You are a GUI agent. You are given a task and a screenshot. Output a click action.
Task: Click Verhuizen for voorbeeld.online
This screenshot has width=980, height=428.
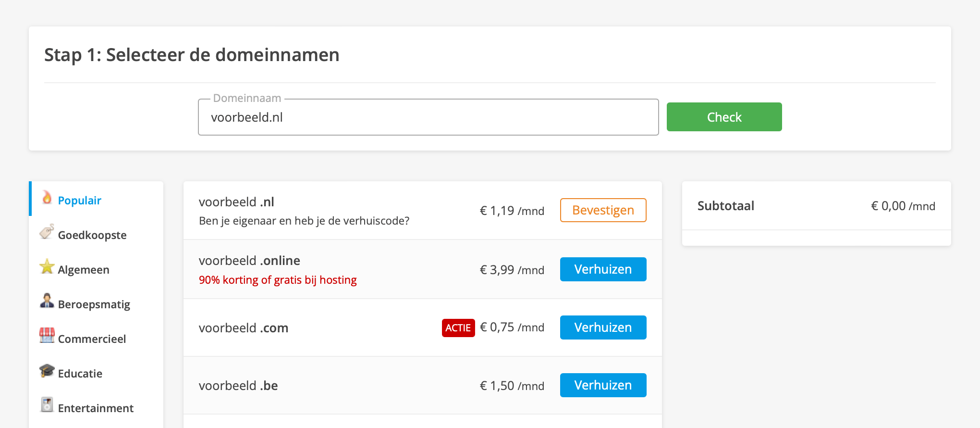point(603,269)
